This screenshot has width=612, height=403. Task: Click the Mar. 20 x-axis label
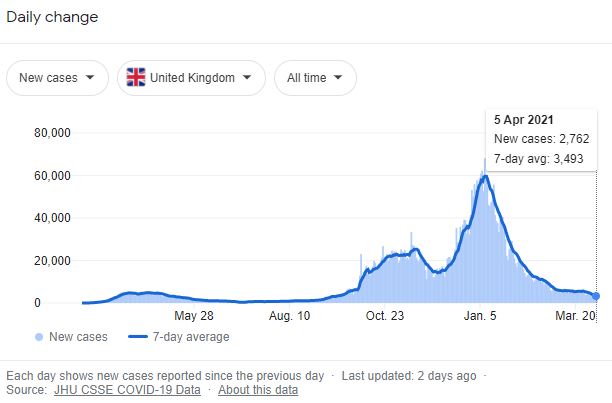577,315
